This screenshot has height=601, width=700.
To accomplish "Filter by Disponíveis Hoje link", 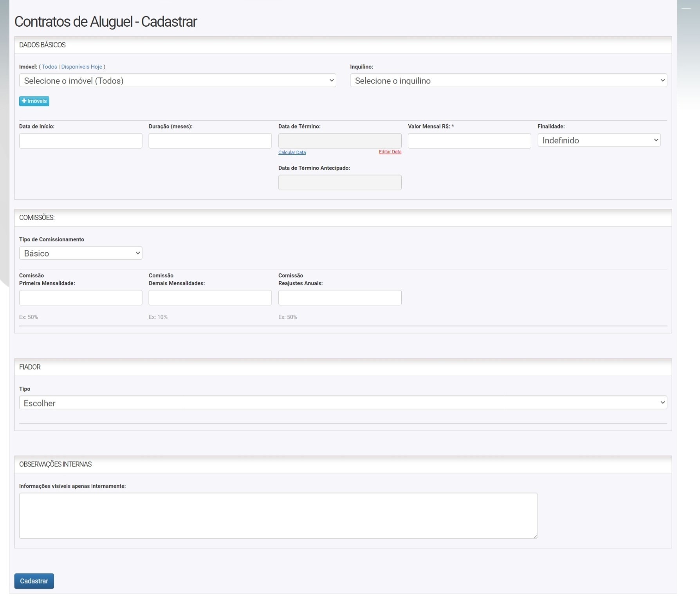I will (81, 67).
